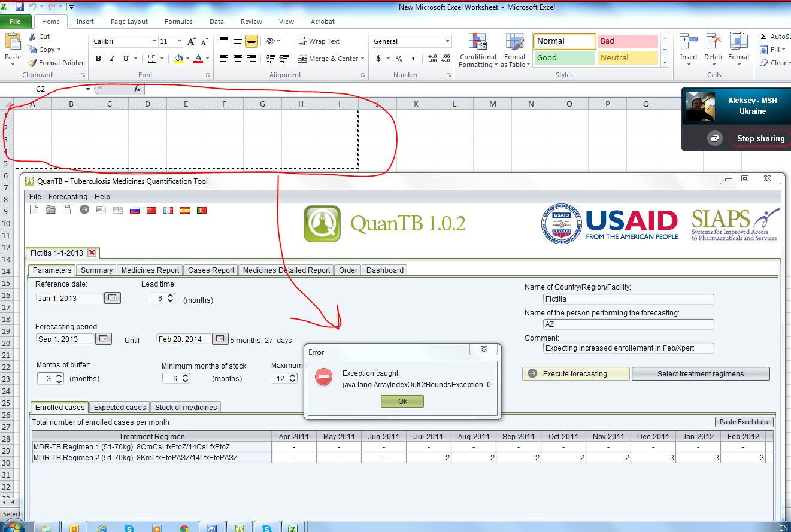The width and height of the screenshot is (791, 532).
Task: Expand the Font Color dropdown arrow
Action: point(208,59)
